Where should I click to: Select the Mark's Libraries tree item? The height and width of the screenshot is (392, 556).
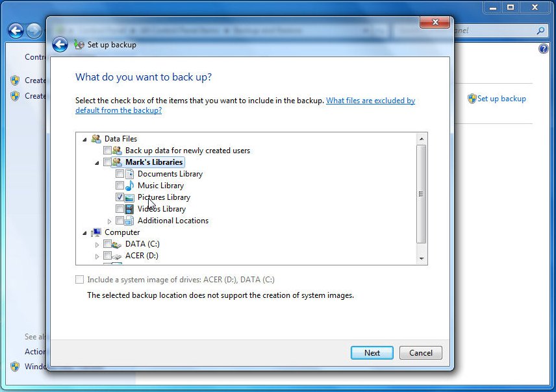point(154,162)
